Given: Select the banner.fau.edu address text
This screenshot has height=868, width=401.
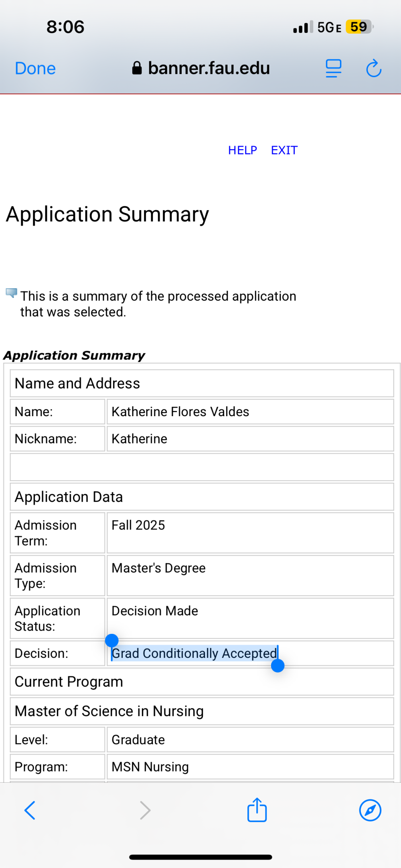Looking at the screenshot, I should (209, 68).
